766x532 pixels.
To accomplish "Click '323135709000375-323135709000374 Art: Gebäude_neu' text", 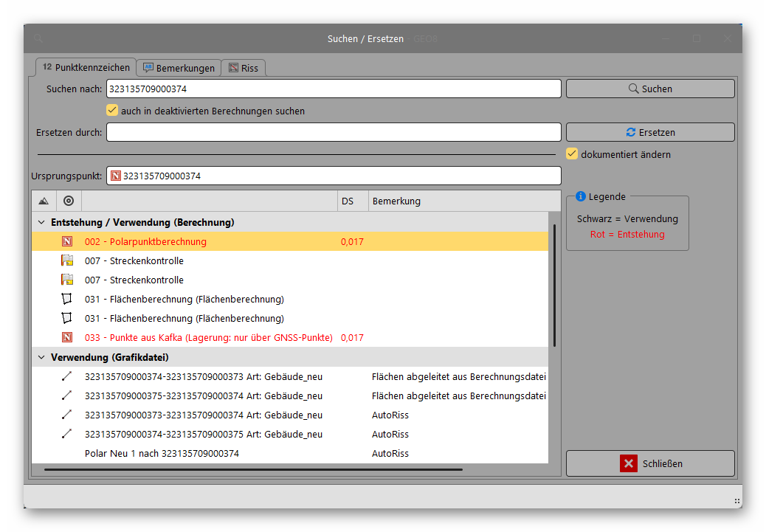I will 204,395.
